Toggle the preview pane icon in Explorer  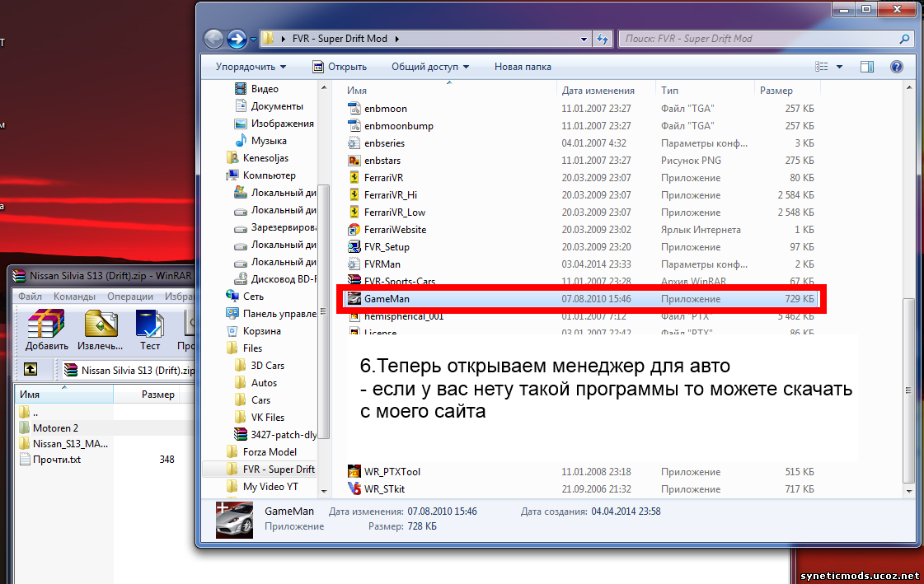(867, 67)
